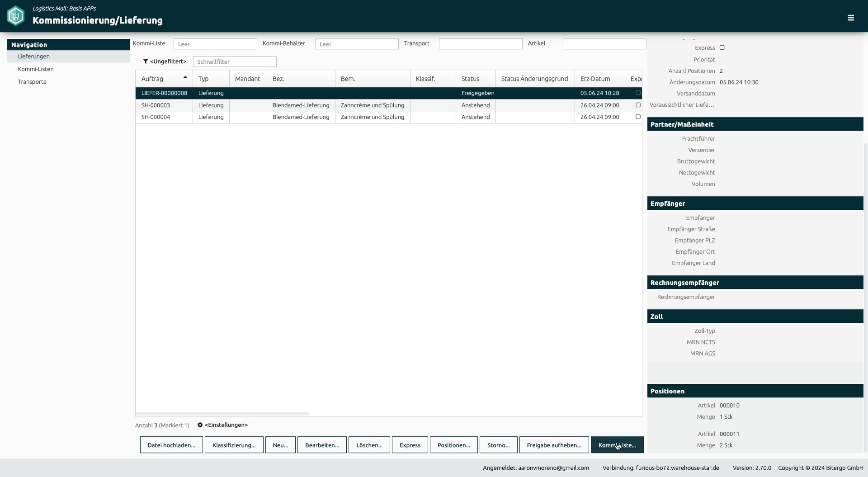Toggle the Express checkbox in details panel
Image resolution: width=868 pixels, height=477 pixels.
(722, 47)
